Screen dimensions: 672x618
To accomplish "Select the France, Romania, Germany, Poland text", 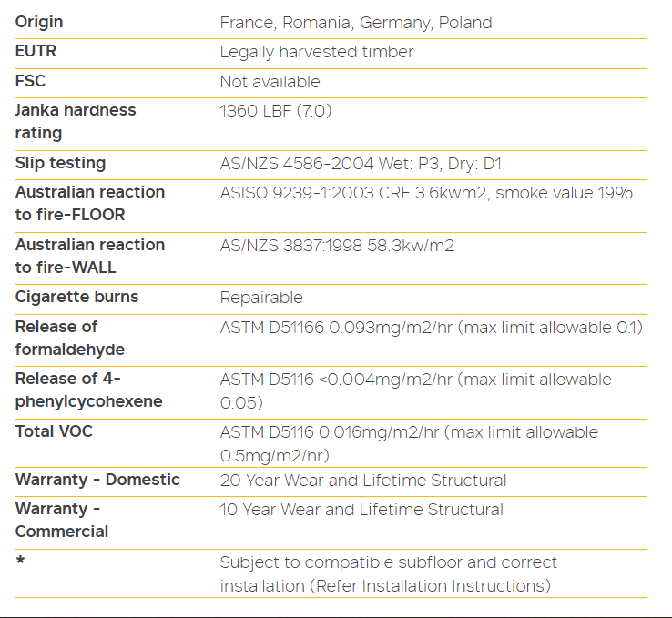I will click(356, 23).
